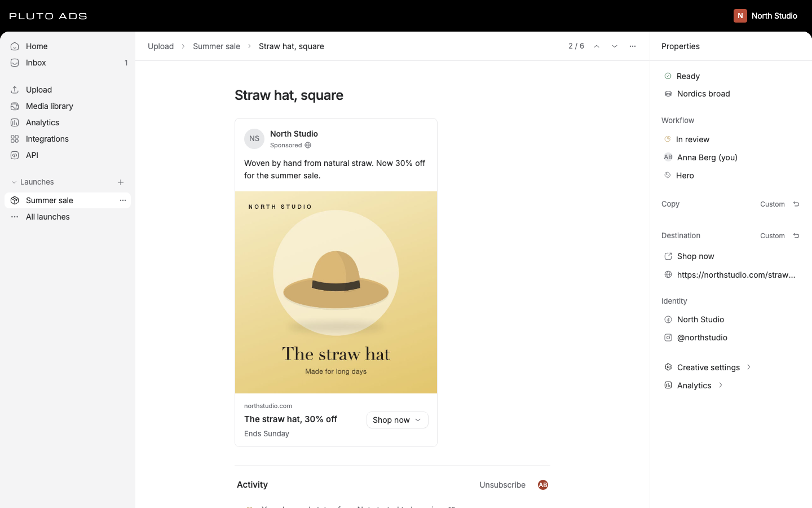Click the Facebook identity icon
The height and width of the screenshot is (508, 812).
(x=668, y=319)
